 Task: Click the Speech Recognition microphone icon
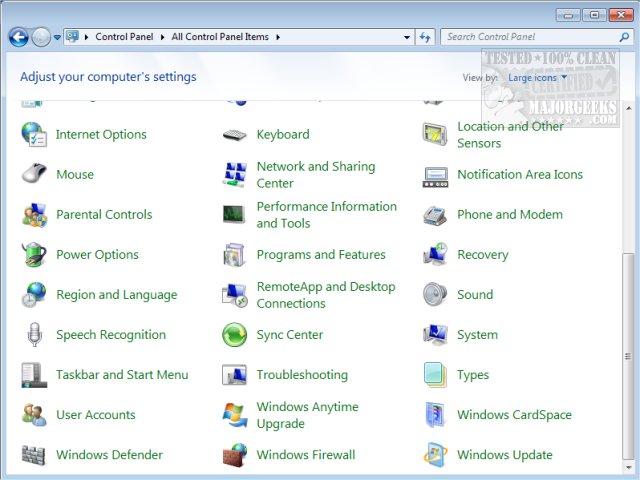34,334
